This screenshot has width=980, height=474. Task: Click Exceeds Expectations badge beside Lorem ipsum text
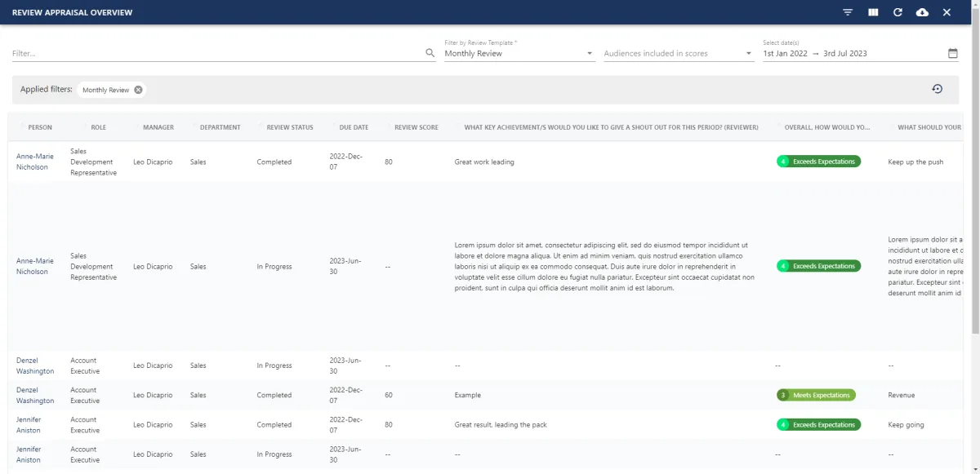[x=818, y=266]
